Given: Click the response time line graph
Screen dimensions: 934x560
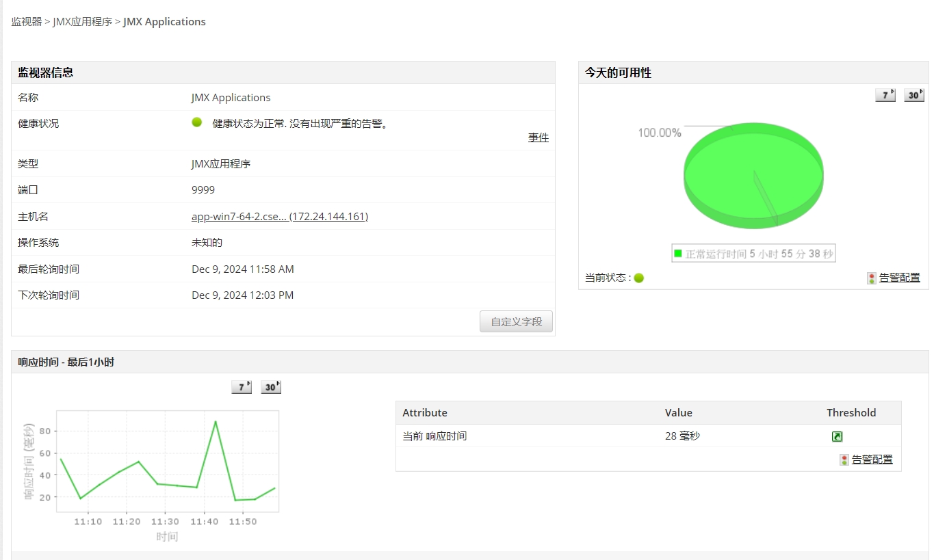Looking at the screenshot, I should tap(168, 462).
